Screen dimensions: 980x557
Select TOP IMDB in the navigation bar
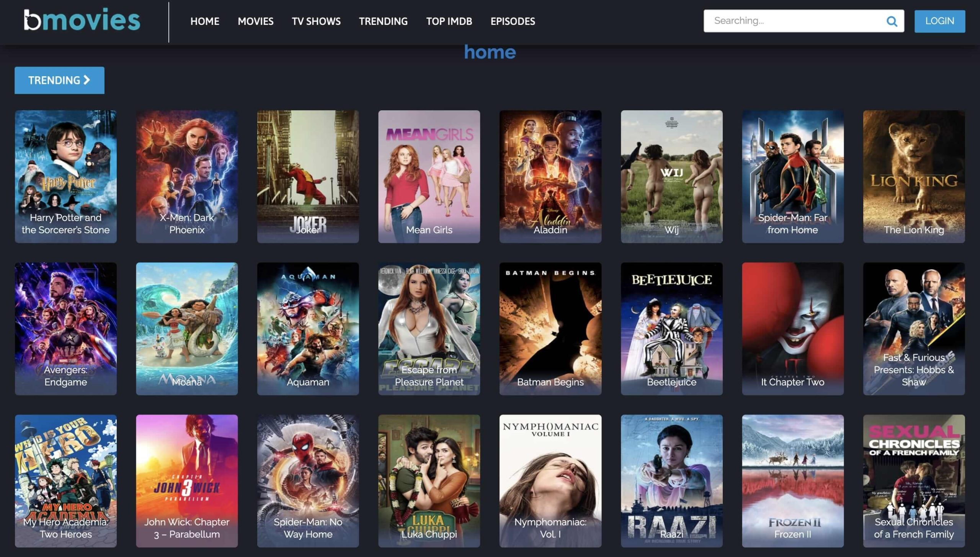[449, 21]
